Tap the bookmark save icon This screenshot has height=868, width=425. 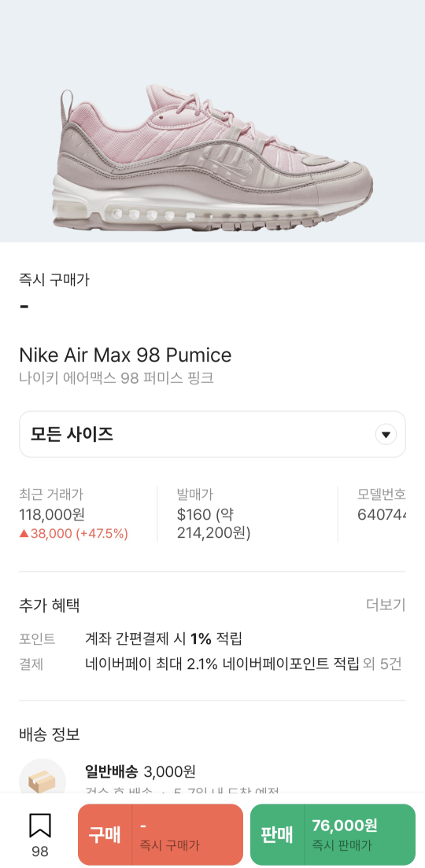40,826
